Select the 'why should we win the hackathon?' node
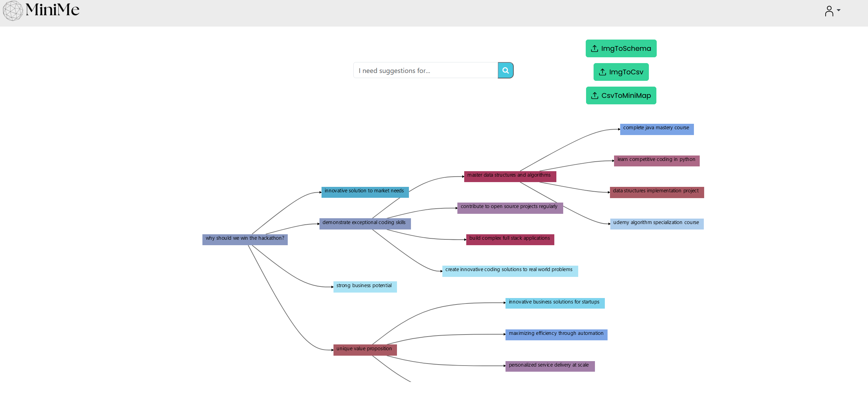Screen dimensions: 868x415 [245, 239]
